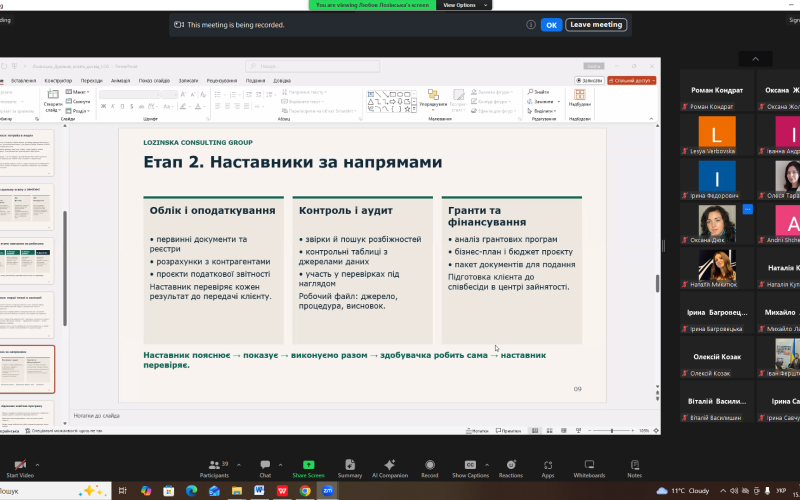Viewport: 800px width, 500px height.
Task: Click the red Спільний доступ button
Action: [x=632, y=81]
